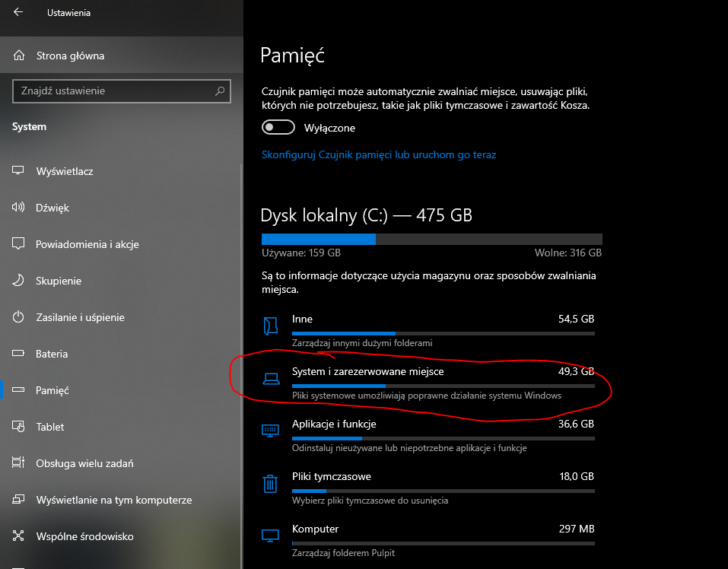
Task: Open Dźwięk settings page
Action: pyautogui.click(x=121, y=208)
